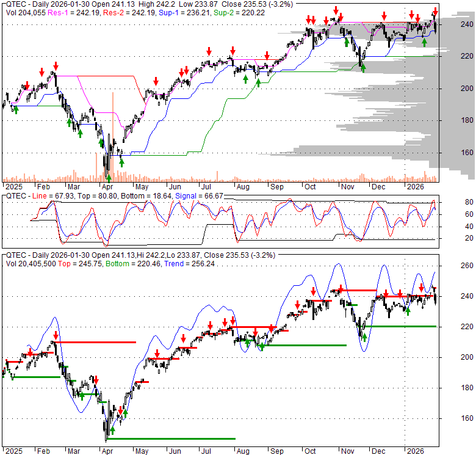The height and width of the screenshot is (455, 476).
Task: Click the "Bottom = 18.64" label in the oscillator panel
Action: [x=146, y=196]
